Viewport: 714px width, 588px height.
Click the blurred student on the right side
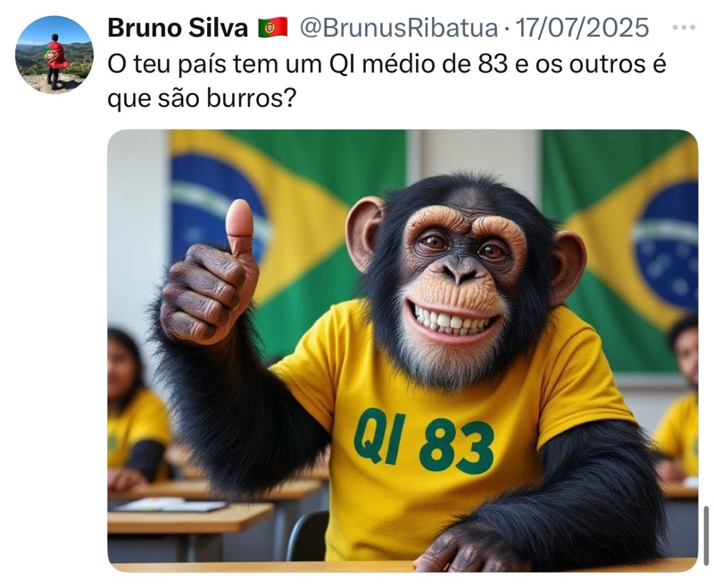[679, 401]
